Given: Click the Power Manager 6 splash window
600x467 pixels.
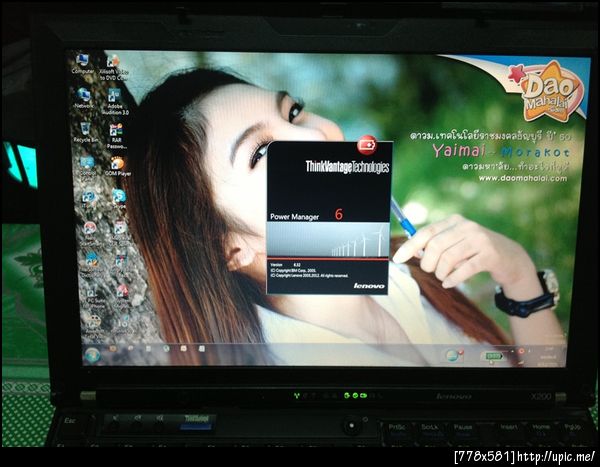Looking at the screenshot, I should [x=328, y=217].
